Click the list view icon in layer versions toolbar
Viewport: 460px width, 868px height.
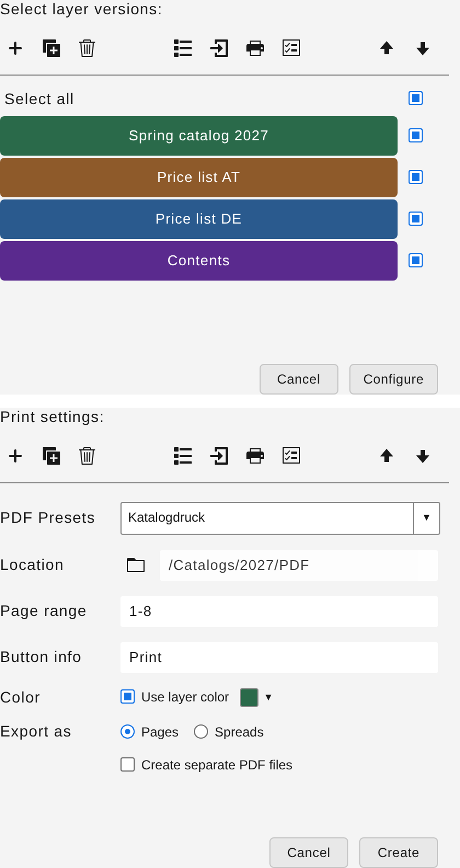coord(183,48)
